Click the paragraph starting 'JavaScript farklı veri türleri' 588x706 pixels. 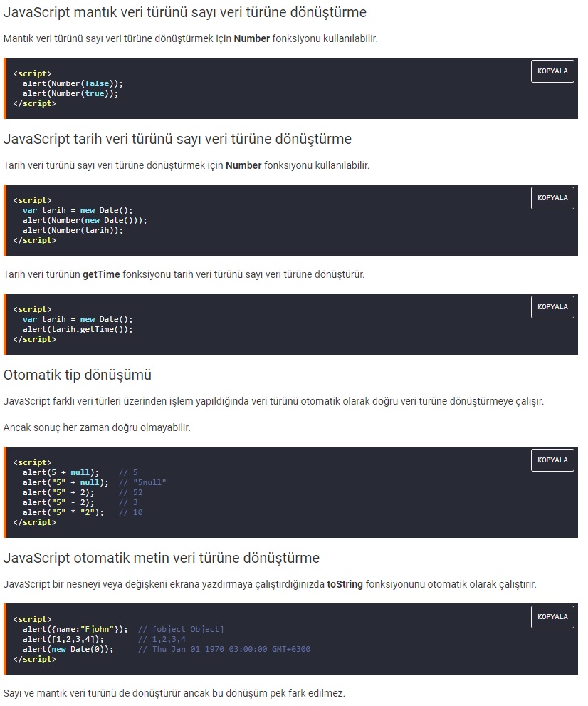pos(273,402)
